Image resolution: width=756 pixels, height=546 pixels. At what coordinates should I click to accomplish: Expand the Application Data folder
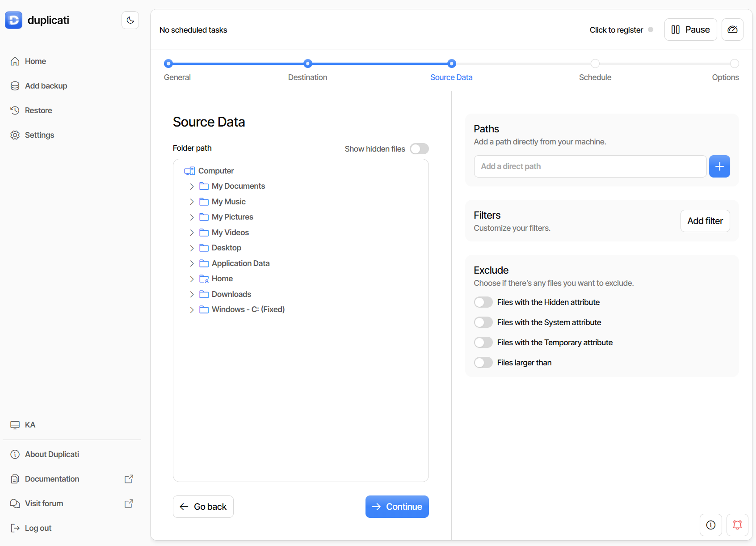click(x=192, y=263)
